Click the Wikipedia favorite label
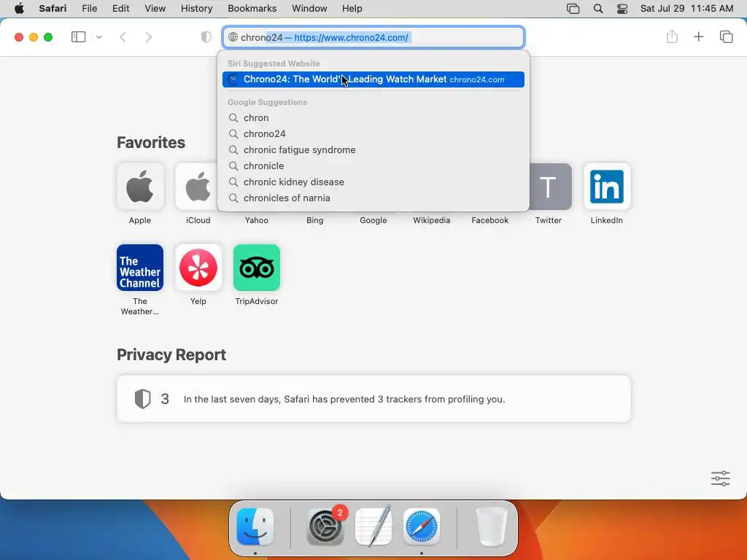The width and height of the screenshot is (747, 560). pos(432,220)
